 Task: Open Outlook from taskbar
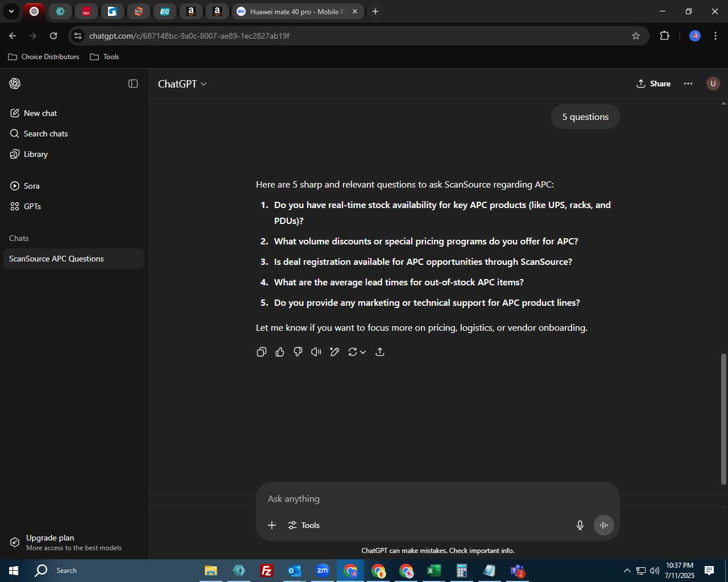(295, 571)
